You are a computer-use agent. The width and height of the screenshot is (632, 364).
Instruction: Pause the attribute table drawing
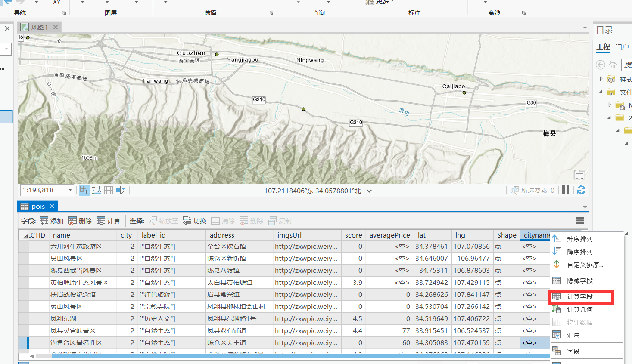tap(565, 189)
